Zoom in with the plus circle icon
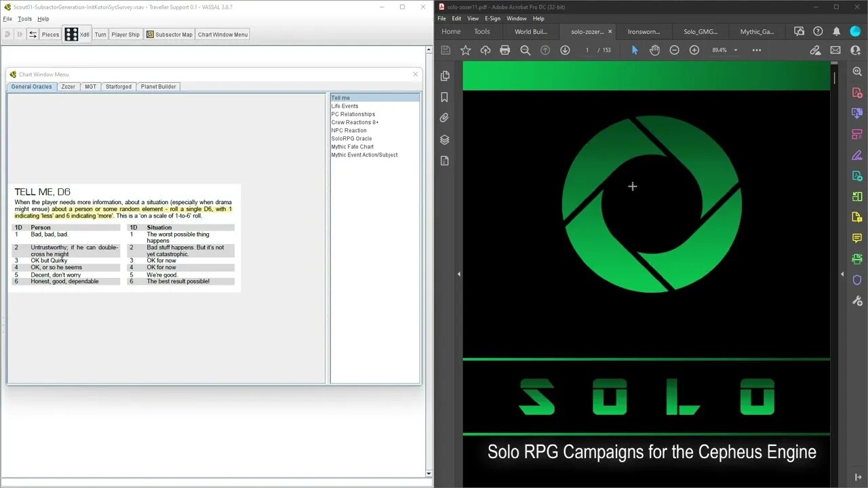 tap(694, 50)
